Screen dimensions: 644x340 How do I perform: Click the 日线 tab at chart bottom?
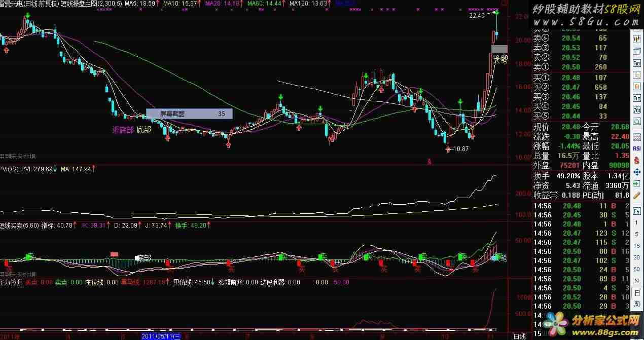coord(519,336)
